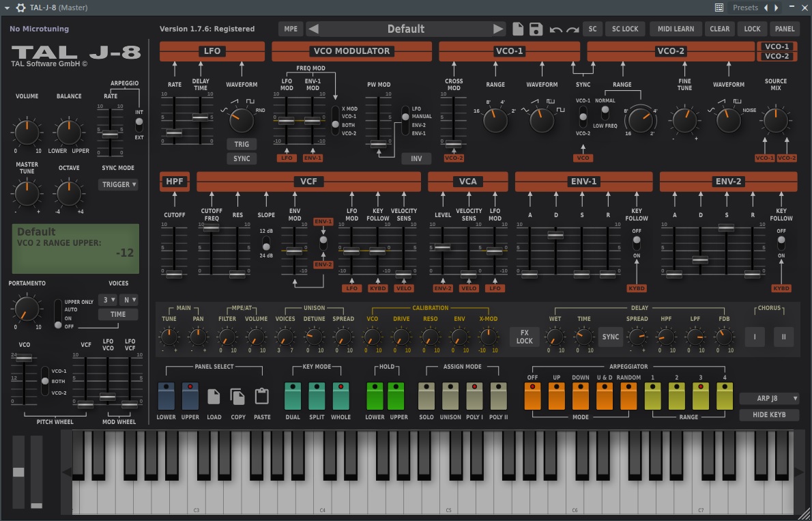Click the Source Mix knob
Screen dimensions: 812x521
click(x=775, y=120)
